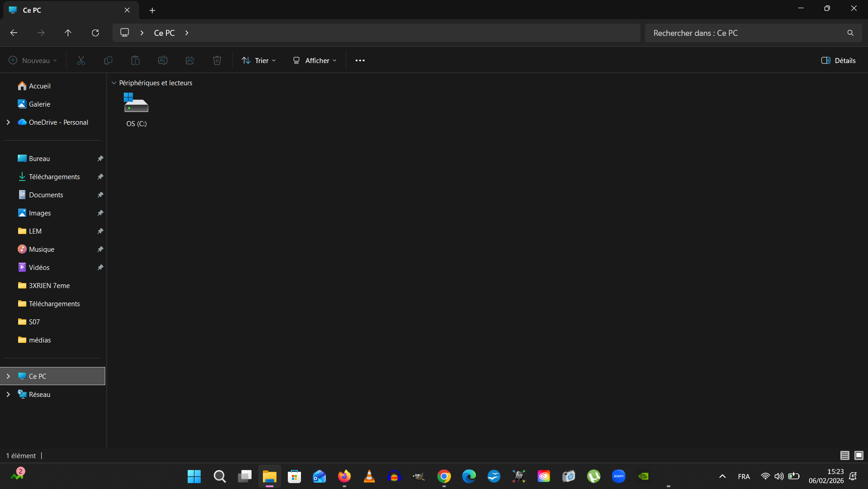Select Téléchargements pinned with download arrow
This screenshot has width=868, height=489.
click(54, 176)
